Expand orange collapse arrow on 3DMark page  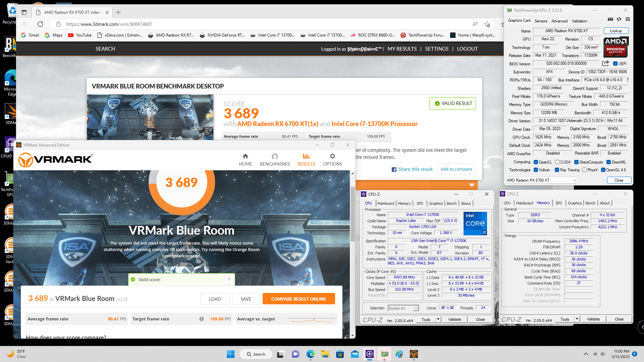[x=472, y=185]
